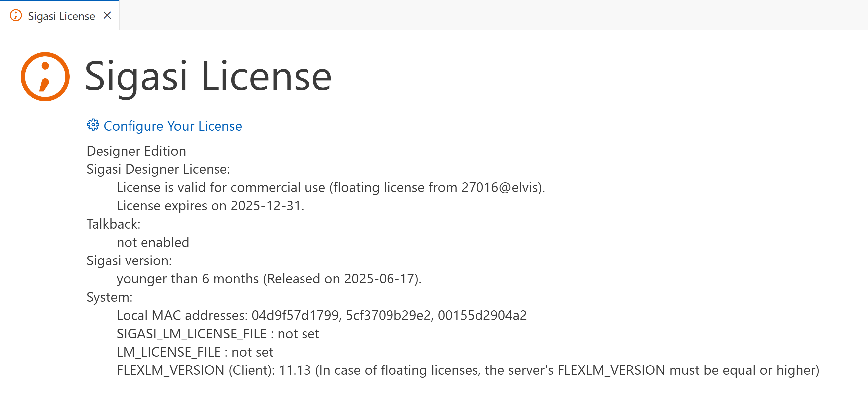
Task: Click the Sigasi version label
Action: pos(129,261)
